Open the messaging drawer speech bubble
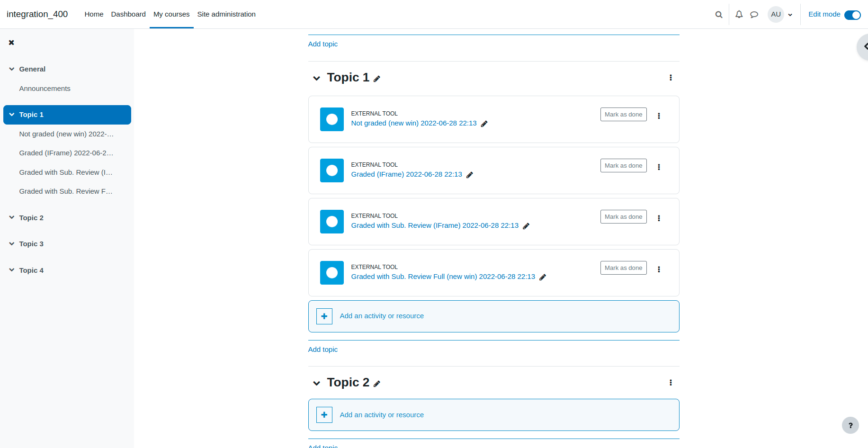 (x=754, y=15)
